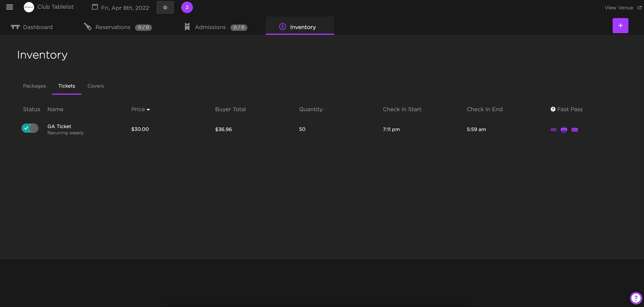
Task: Switch to the Covers tab
Action: [x=95, y=86]
